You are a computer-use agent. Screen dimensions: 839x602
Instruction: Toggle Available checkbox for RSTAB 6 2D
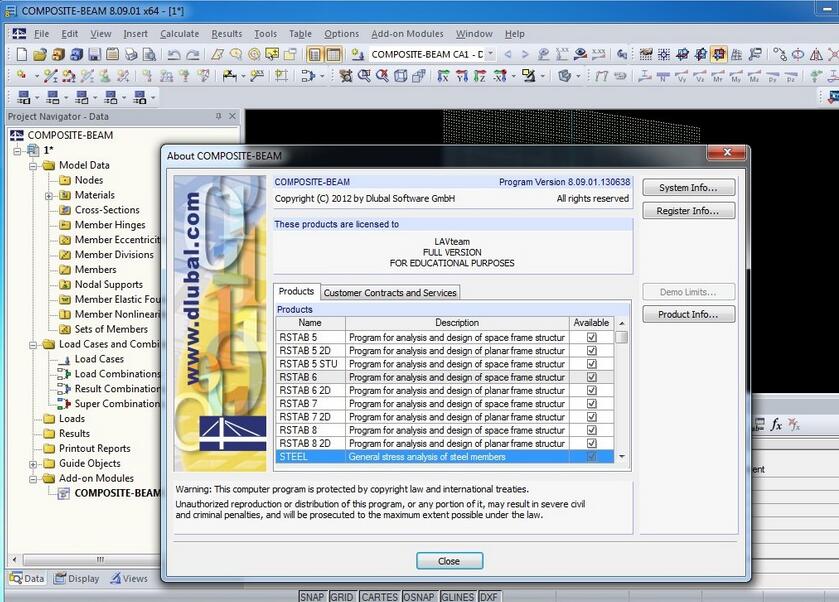[591, 390]
